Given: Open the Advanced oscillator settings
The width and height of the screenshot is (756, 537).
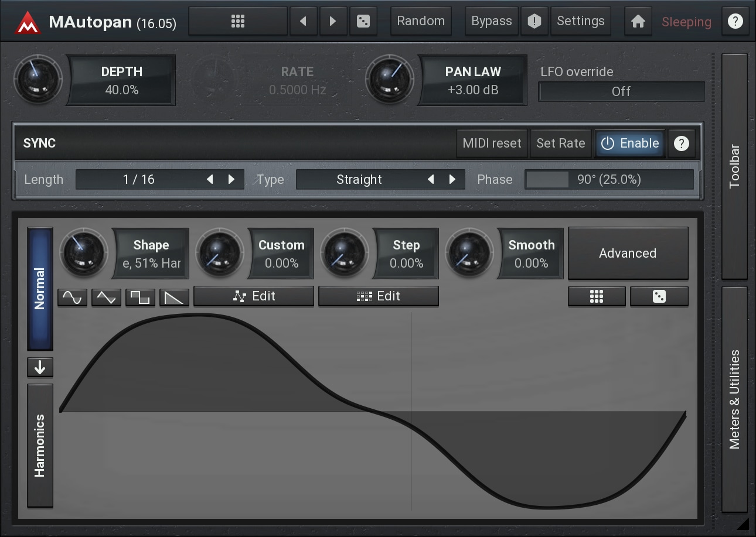Looking at the screenshot, I should (628, 254).
